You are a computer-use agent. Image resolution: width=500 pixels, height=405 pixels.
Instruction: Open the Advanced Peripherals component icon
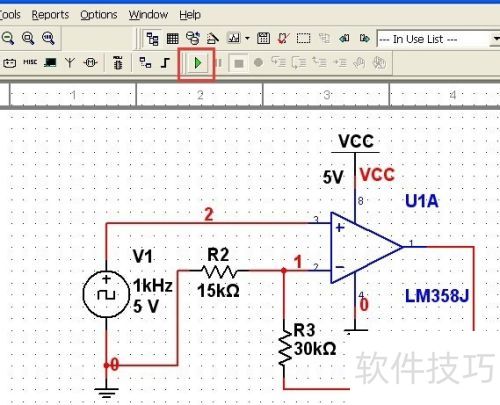point(50,62)
